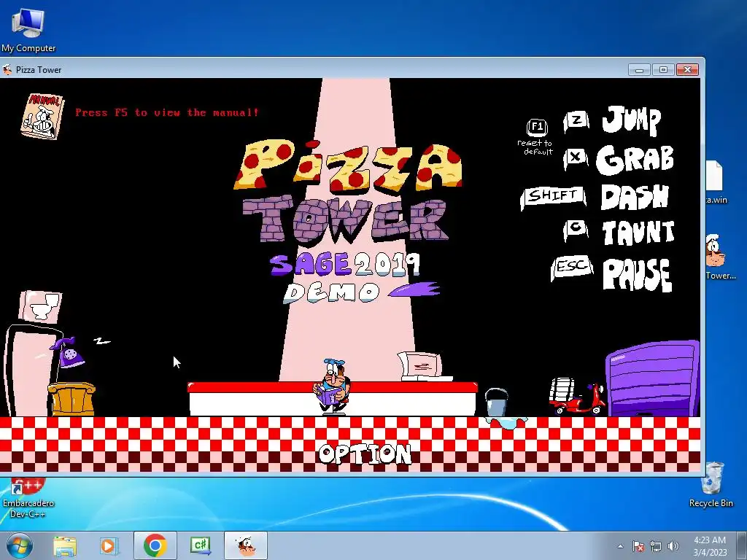Click the Z key icon for Jump

tap(576, 121)
